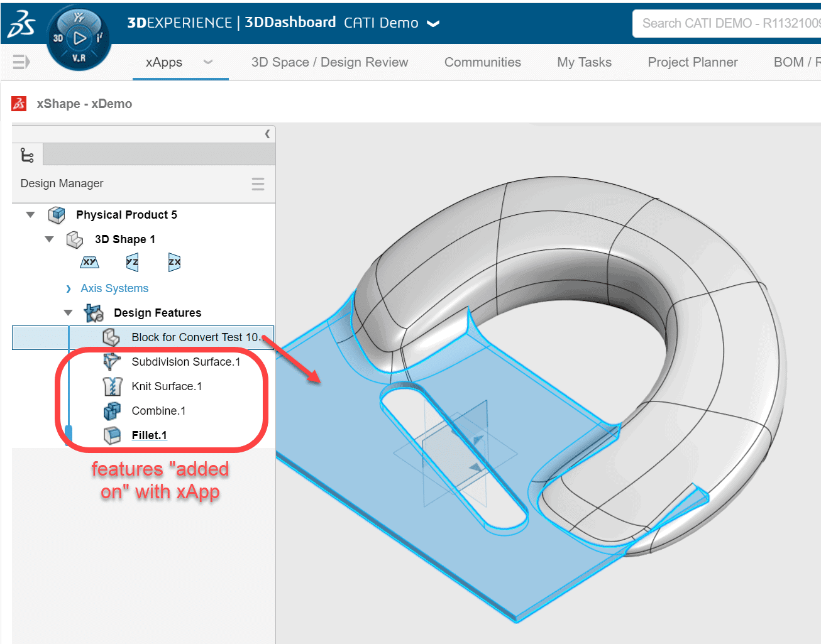Select Knit Surface.1 in tree
The width and height of the screenshot is (821, 644).
pos(167,386)
